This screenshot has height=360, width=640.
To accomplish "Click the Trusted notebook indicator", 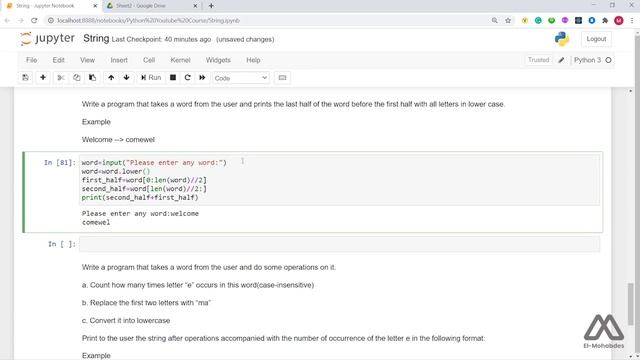I will [x=538, y=60].
